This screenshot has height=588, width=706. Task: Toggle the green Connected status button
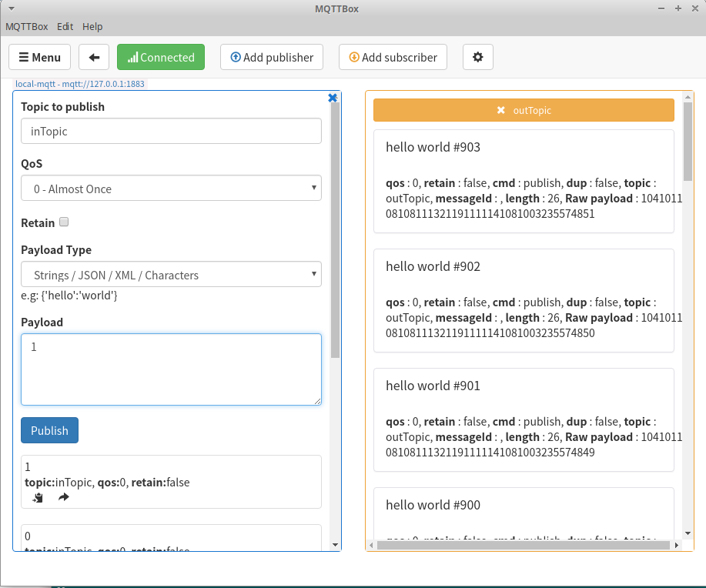pyautogui.click(x=161, y=57)
